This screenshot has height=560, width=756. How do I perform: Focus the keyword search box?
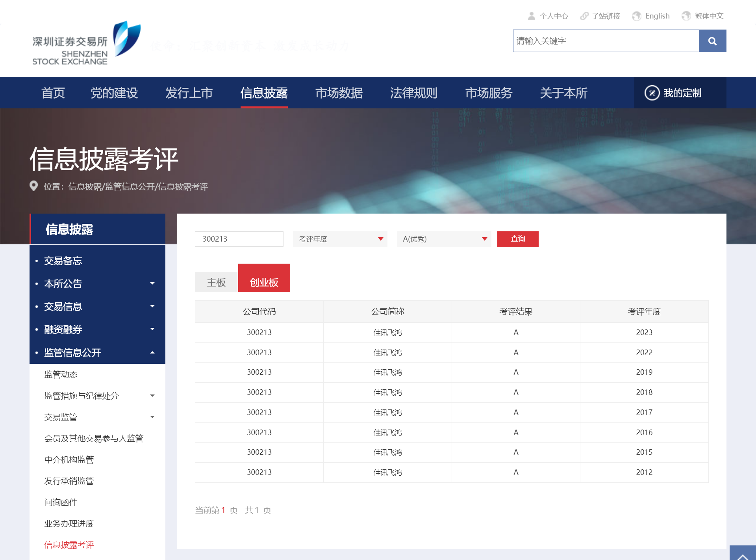click(x=606, y=41)
